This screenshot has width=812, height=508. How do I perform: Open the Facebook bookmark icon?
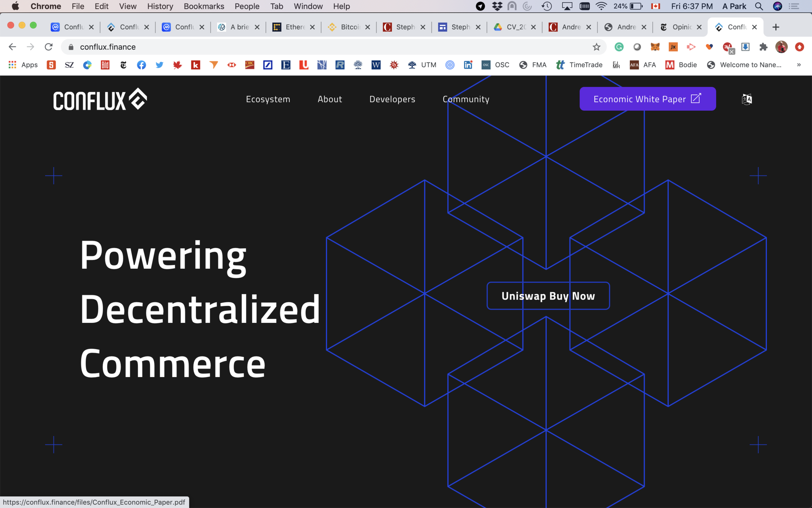pyautogui.click(x=141, y=65)
